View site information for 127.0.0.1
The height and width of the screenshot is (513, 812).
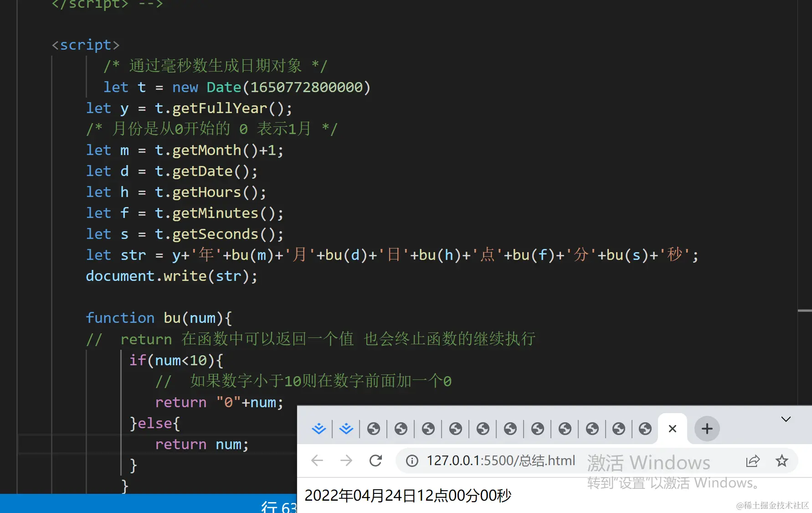pyautogui.click(x=412, y=461)
